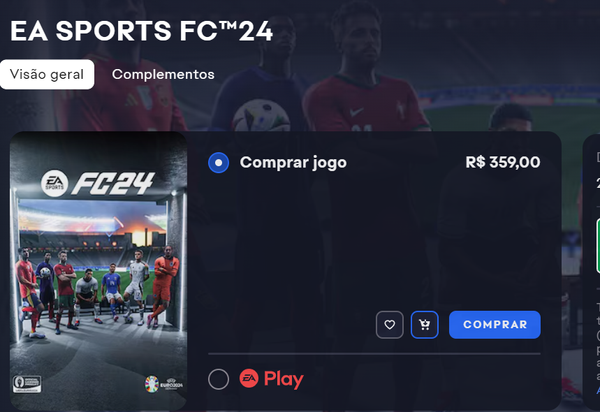Click EA Sports logo on cover art
The width and height of the screenshot is (600, 412).
coord(54,183)
